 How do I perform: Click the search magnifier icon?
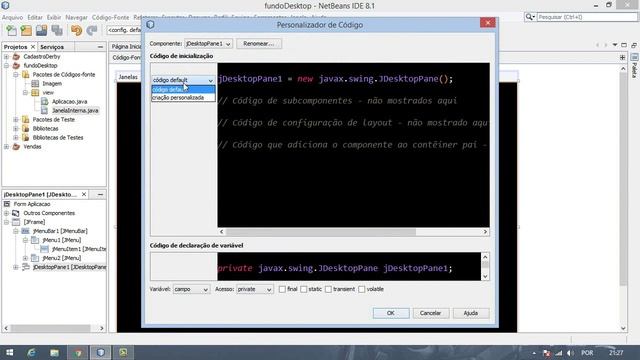pyautogui.click(x=530, y=17)
